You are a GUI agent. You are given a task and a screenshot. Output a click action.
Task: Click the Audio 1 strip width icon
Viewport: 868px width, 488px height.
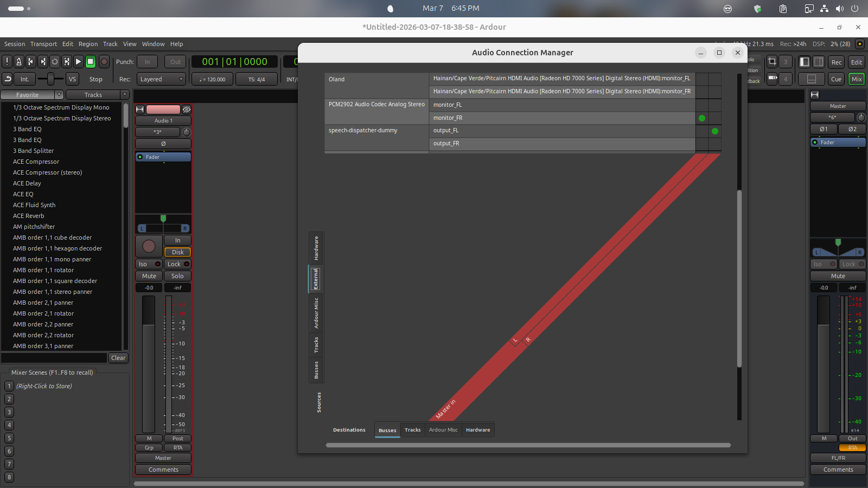pyautogui.click(x=140, y=110)
